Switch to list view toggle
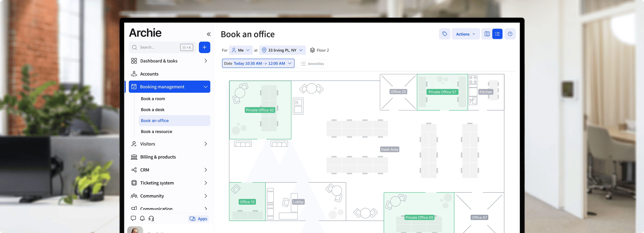This screenshot has height=233, width=644. (497, 34)
